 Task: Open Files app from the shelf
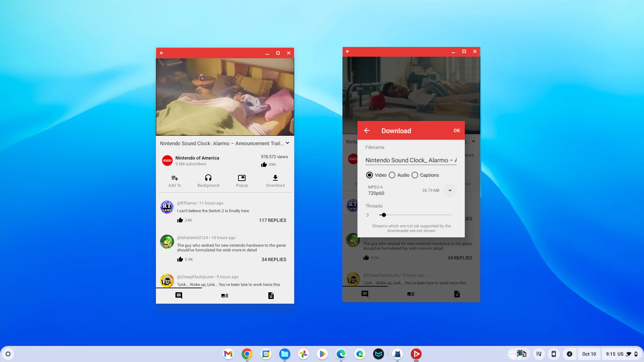click(284, 354)
